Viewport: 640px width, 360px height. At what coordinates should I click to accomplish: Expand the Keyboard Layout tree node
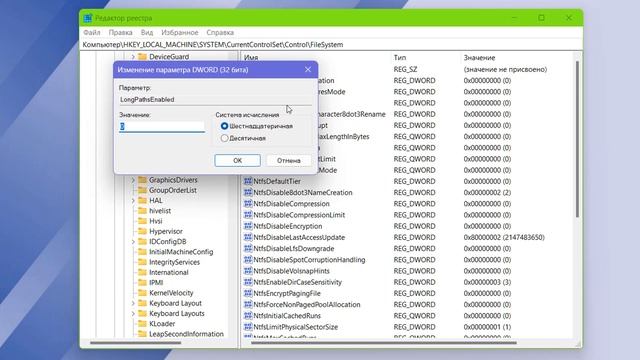click(x=133, y=303)
